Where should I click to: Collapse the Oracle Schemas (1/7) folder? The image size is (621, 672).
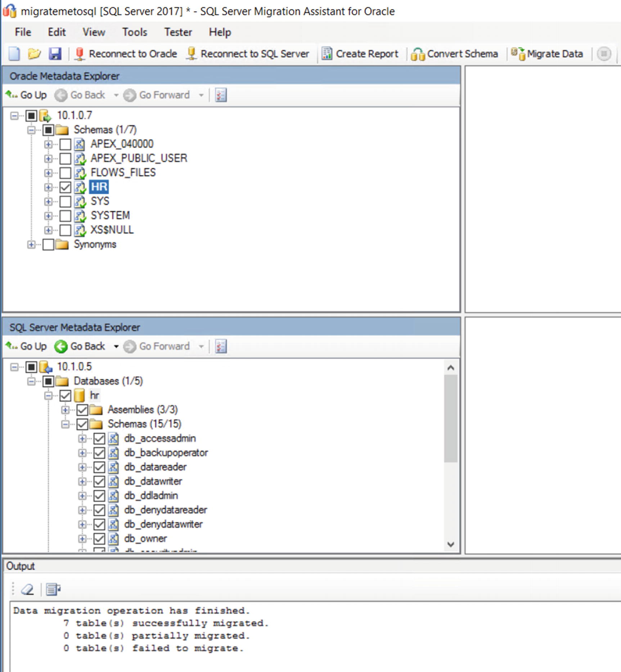pos(31,130)
